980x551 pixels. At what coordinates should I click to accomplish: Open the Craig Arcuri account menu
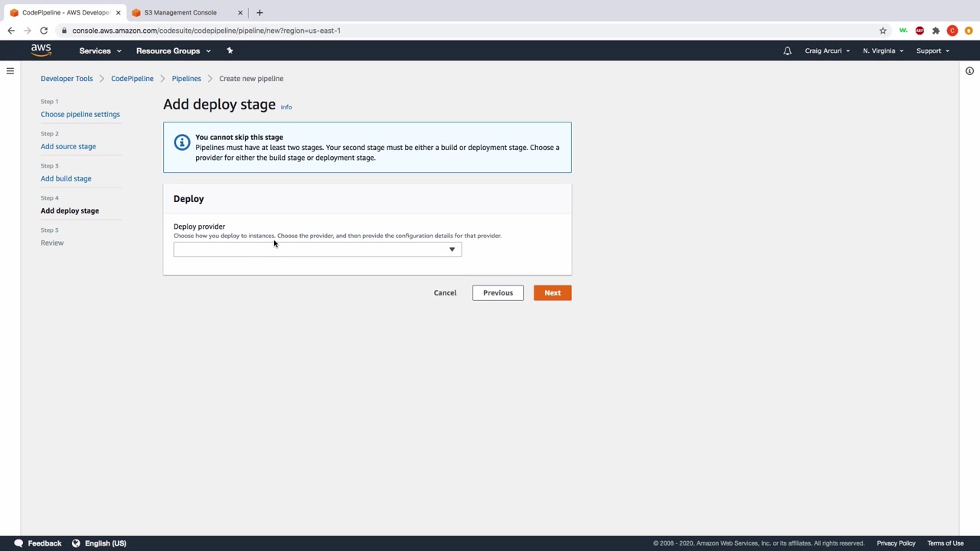coord(827,51)
